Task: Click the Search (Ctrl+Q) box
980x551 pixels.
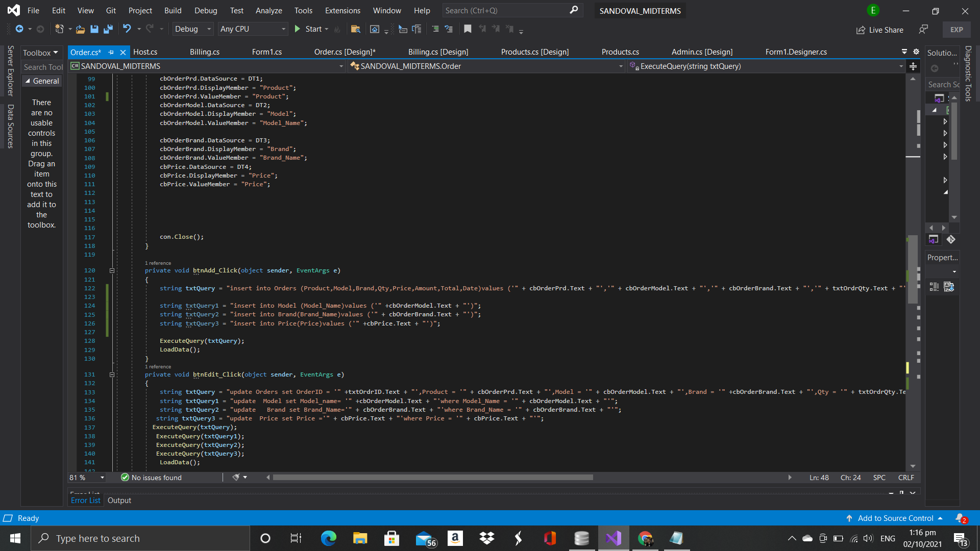Action: [x=512, y=10]
